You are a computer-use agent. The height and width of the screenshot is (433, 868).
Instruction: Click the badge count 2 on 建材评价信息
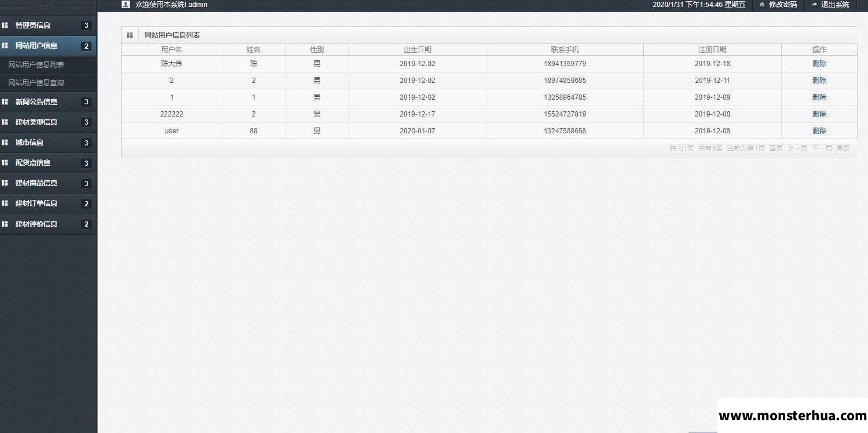[86, 224]
